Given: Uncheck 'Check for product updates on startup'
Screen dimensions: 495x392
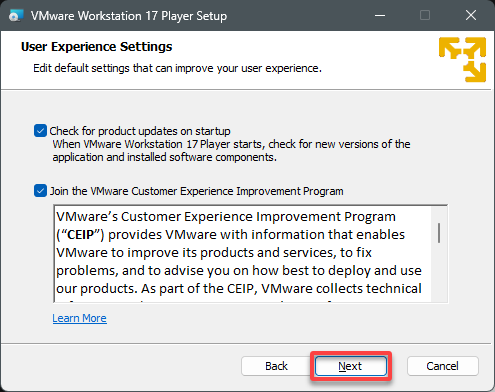Looking at the screenshot, I should point(40,131).
